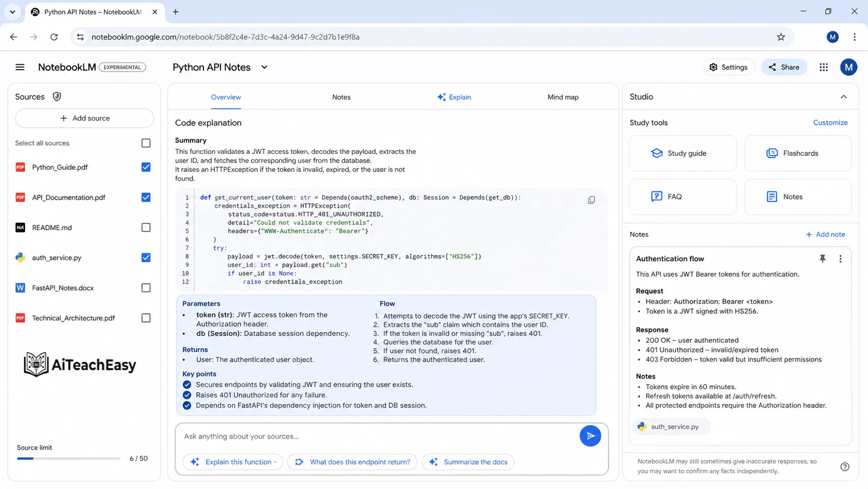The image size is (868, 489).
Task: Open a new browser tab
Action: pyautogui.click(x=175, y=12)
